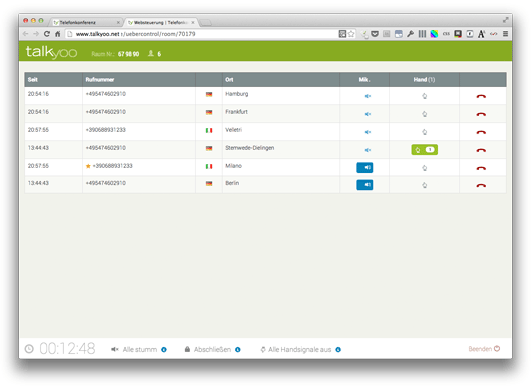531x390 pixels.
Task: Click the Hand (1) column header
Action: point(424,80)
